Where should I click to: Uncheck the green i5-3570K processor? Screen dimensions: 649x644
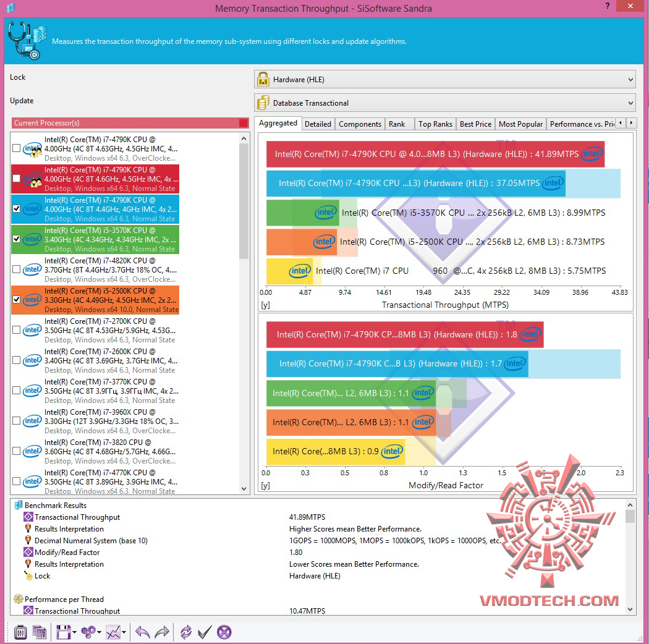click(16, 239)
